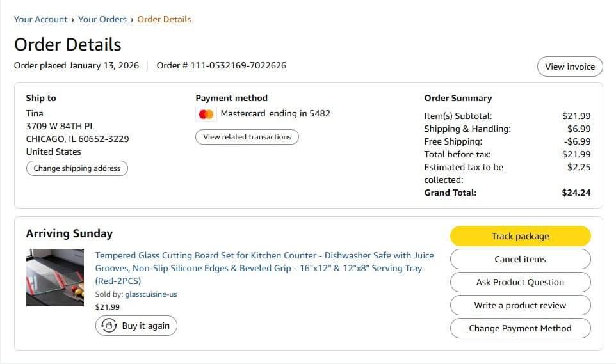This screenshot has height=364, width=616.
Task: Click the Buy it again circular arrow icon
Action: pos(109,326)
